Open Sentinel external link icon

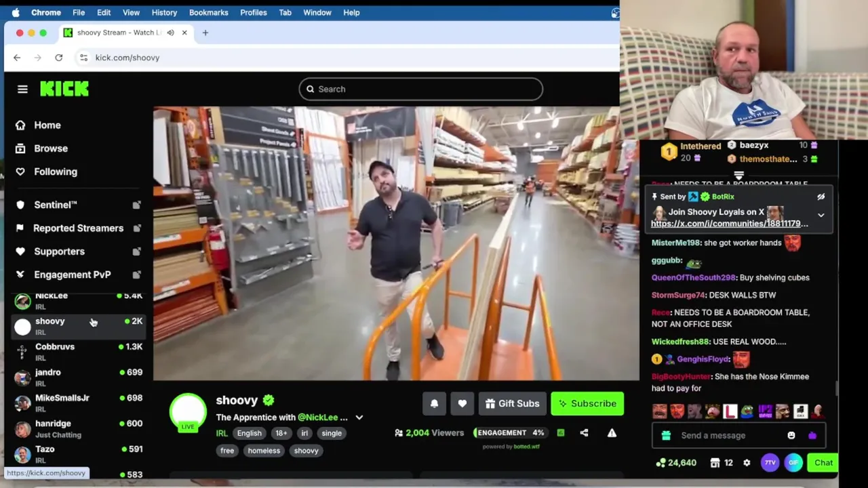tap(136, 205)
